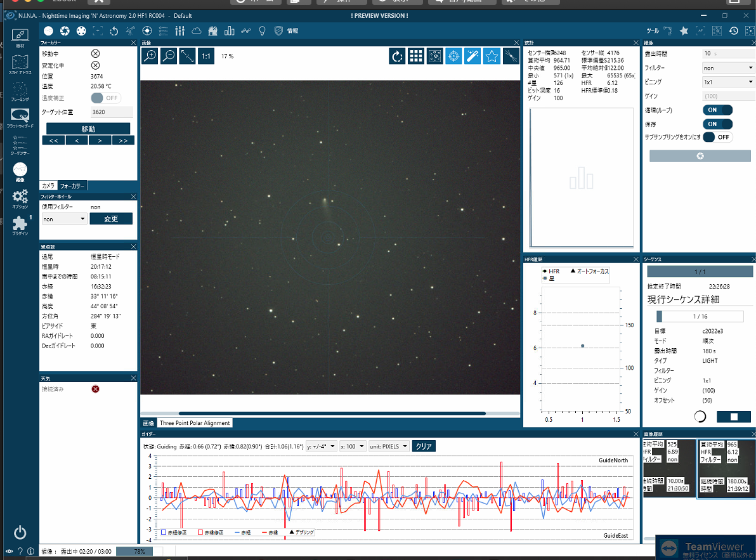Toggle the star detection icon in image toolbar
The height and width of the screenshot is (560, 756).
pos(492,56)
